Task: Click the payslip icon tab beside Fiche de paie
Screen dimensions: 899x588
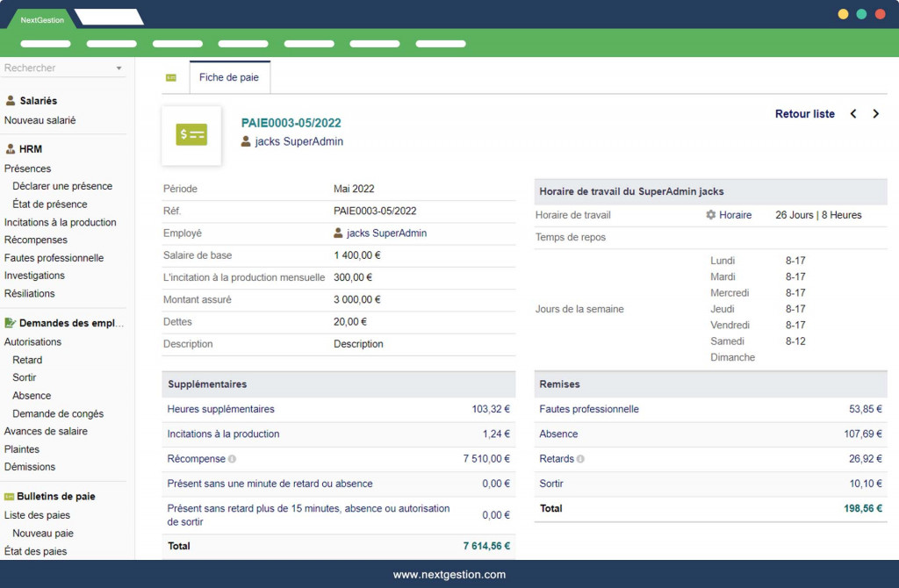Action: [x=171, y=77]
